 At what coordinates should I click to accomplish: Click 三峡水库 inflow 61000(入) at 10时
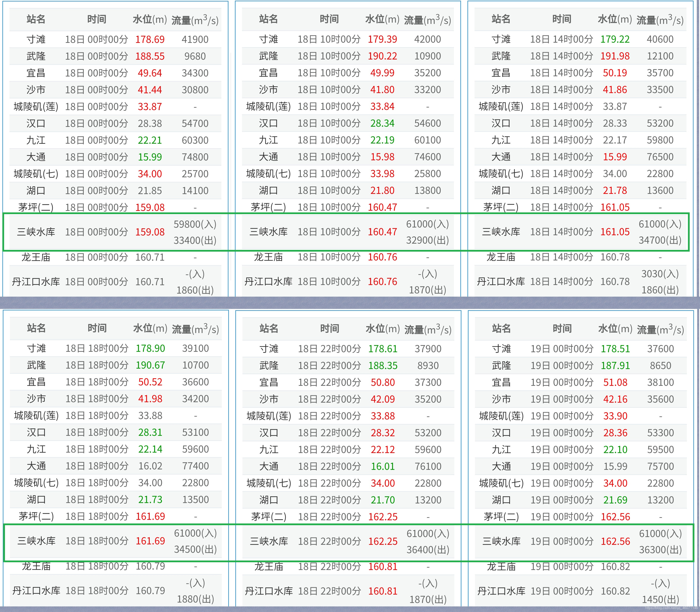427,224
